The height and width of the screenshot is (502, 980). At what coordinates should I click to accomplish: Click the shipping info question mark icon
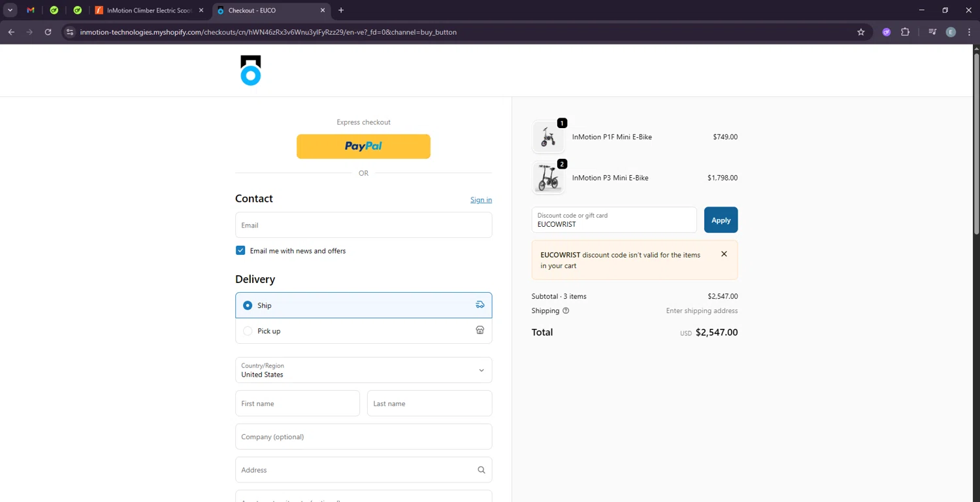(x=566, y=310)
